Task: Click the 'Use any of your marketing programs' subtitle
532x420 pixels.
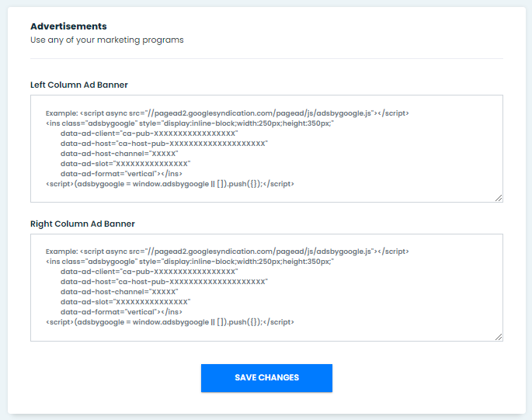Action: click(107, 40)
